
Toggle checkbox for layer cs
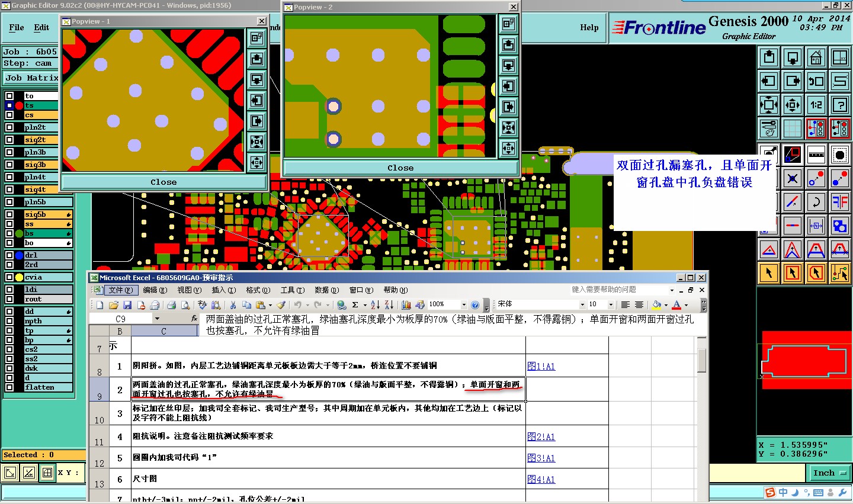click(9, 115)
